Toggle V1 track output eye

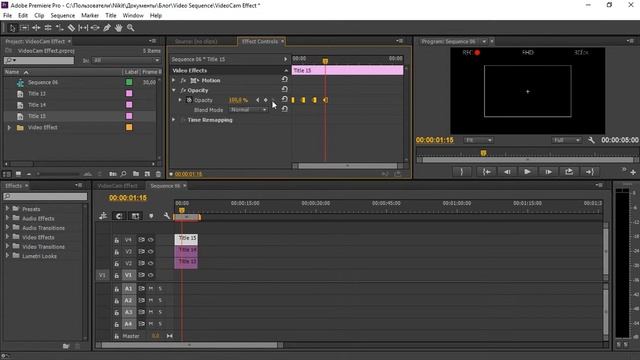151,275
